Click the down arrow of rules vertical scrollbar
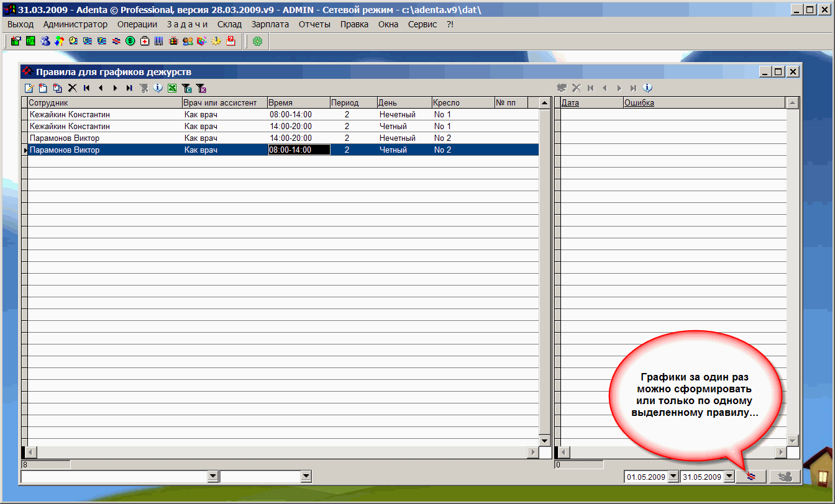The height and width of the screenshot is (504, 835). point(545,441)
